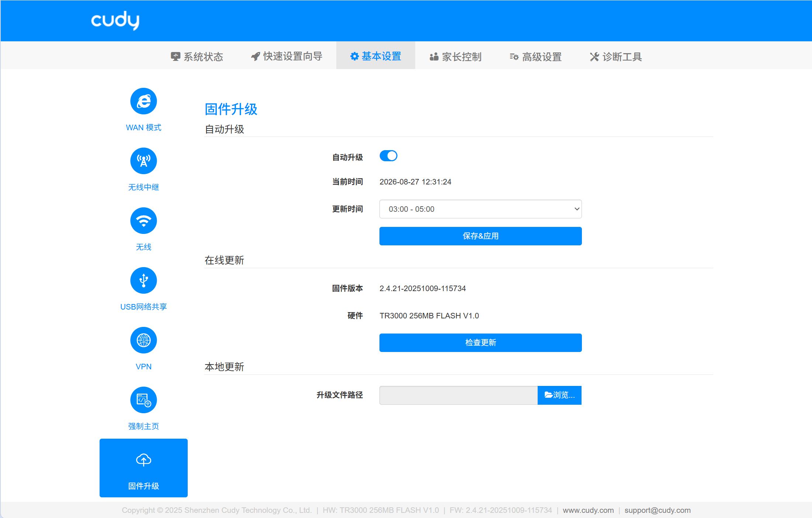Screen dimensions: 812x518
Task: Open the support@cudy.com email link
Action: 657,510
